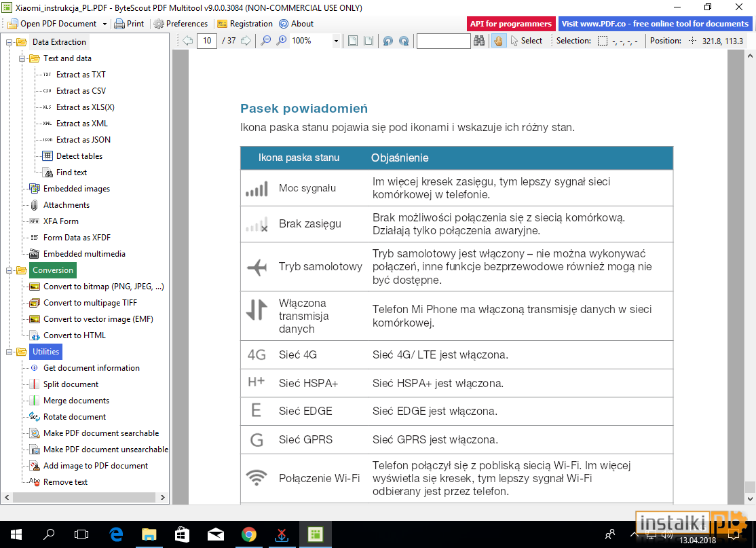Select the Conversion category label
756x548 pixels.
[x=53, y=270]
